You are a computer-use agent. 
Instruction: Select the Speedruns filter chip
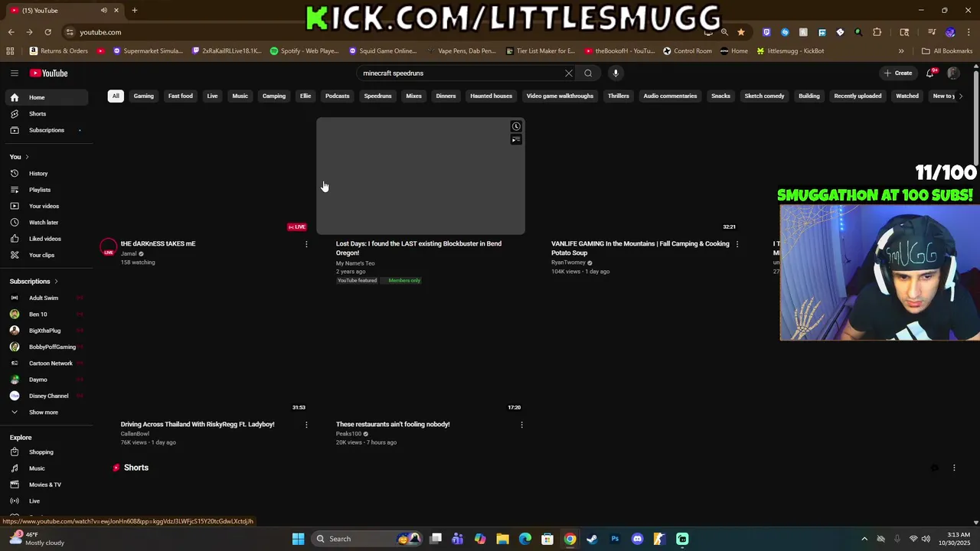(x=377, y=96)
